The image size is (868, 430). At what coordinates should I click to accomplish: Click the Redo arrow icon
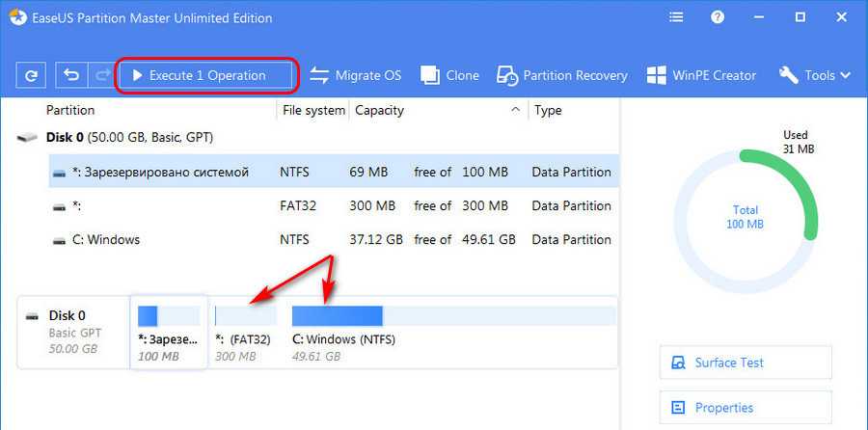100,75
